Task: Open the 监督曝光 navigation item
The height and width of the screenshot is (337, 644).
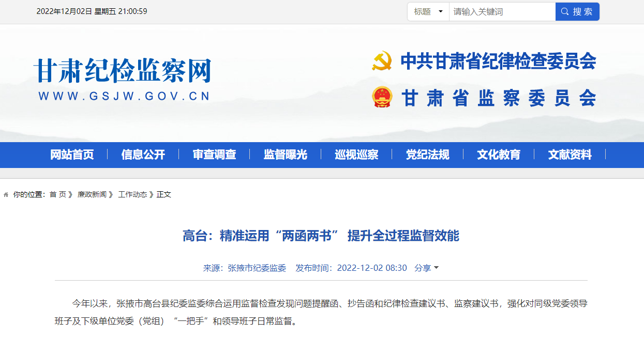Action: click(x=286, y=155)
